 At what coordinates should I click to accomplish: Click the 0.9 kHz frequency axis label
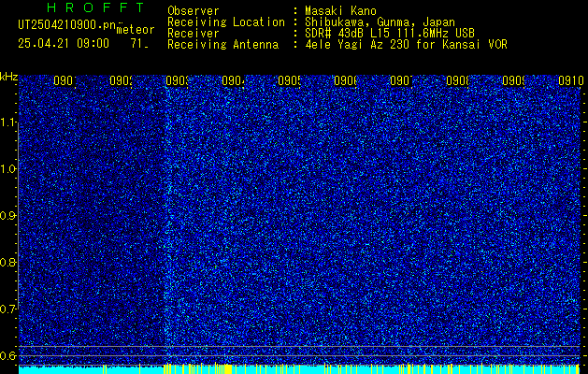pos(9,216)
